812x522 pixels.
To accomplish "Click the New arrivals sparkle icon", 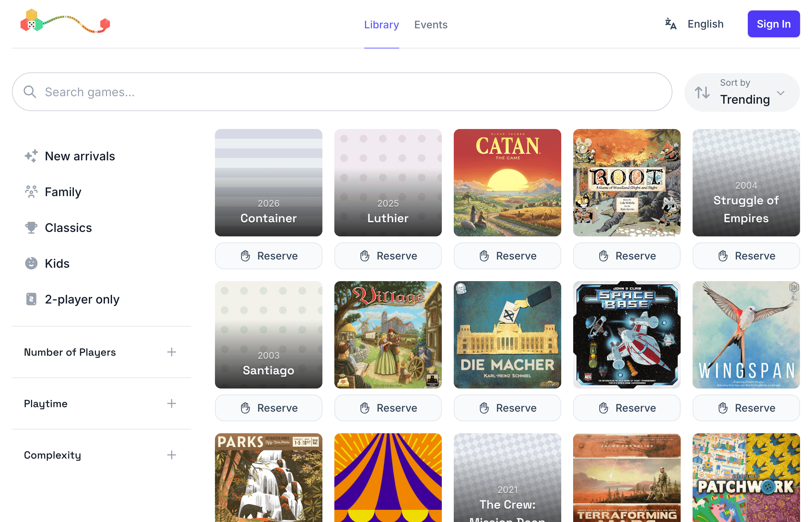I will [x=31, y=156].
